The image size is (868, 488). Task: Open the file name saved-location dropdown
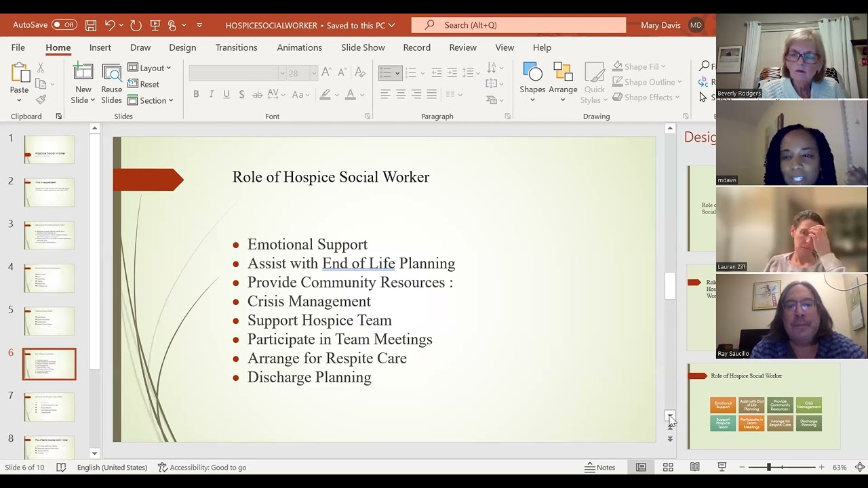(x=391, y=25)
